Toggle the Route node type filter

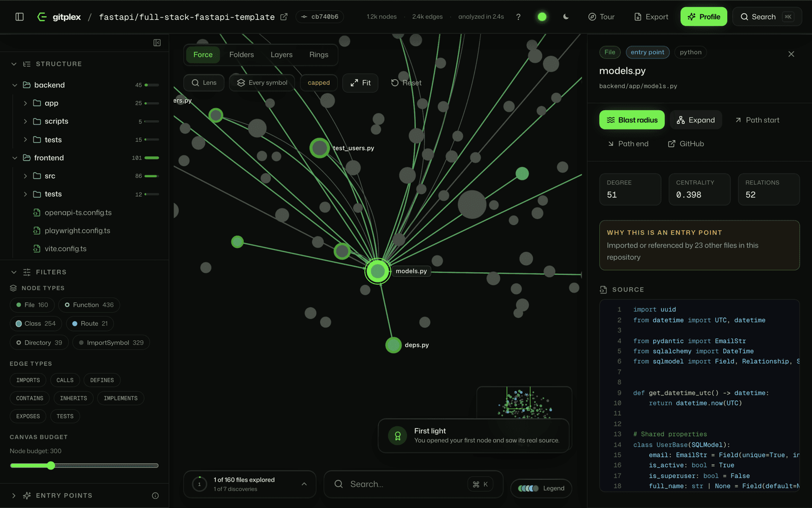click(x=90, y=324)
